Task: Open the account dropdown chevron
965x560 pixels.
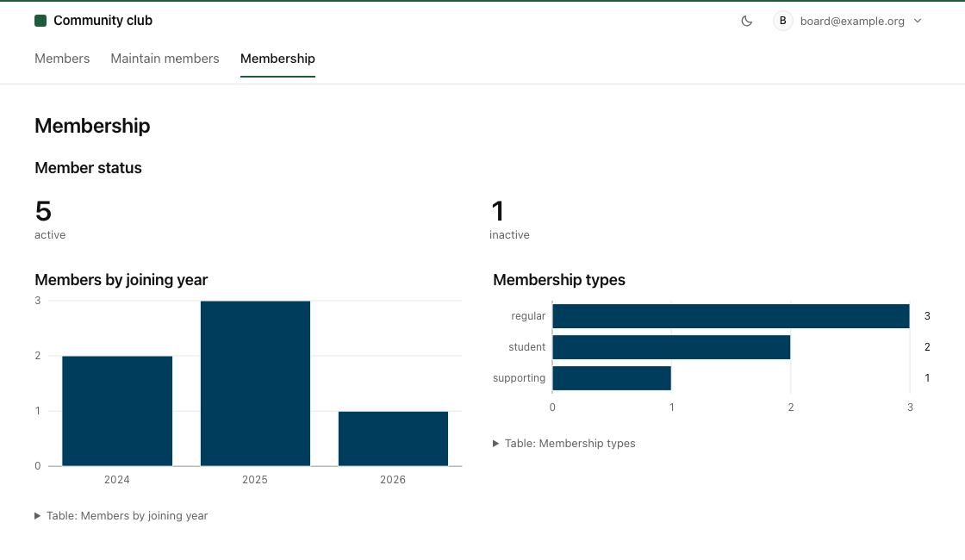Action: tap(918, 21)
